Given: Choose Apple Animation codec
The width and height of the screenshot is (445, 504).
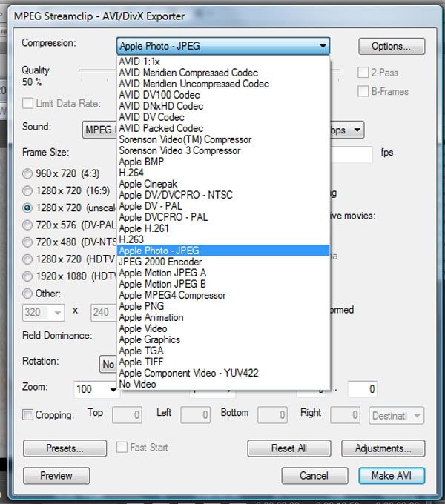Looking at the screenshot, I should tap(223, 317).
